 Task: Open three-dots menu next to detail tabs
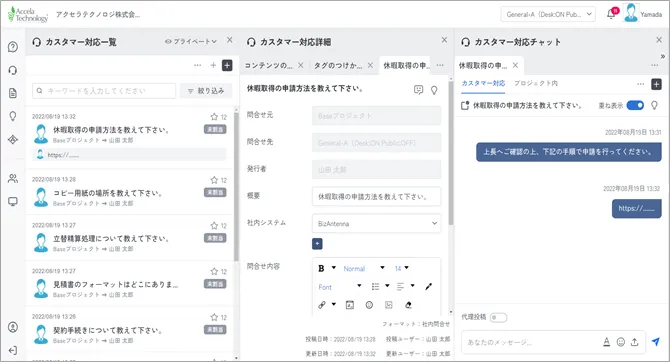(x=440, y=65)
